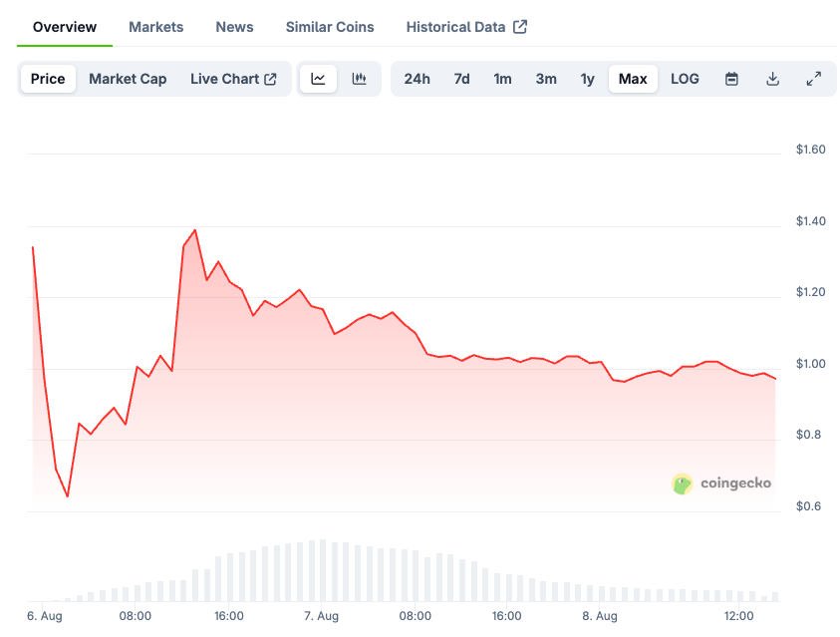Image resolution: width=840 pixels, height=637 pixels.
Task: Keep Max time range selected
Action: point(633,78)
